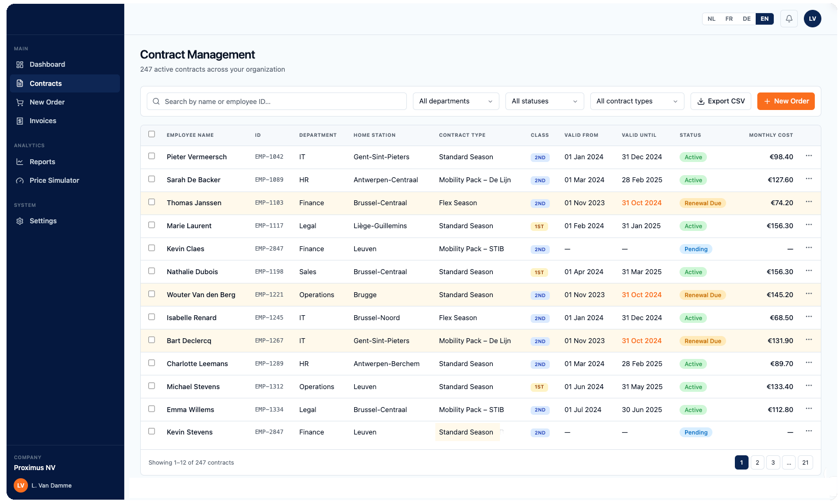Image resolution: width=840 pixels, height=504 pixels.
Task: Click the Pending badge for Kevin Claes
Action: coord(695,249)
